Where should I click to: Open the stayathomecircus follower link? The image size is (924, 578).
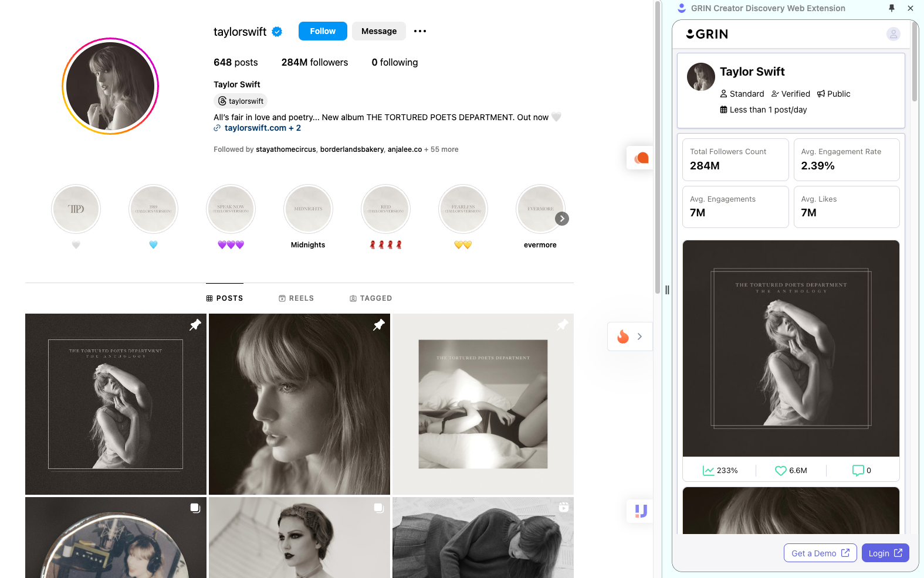(x=286, y=149)
